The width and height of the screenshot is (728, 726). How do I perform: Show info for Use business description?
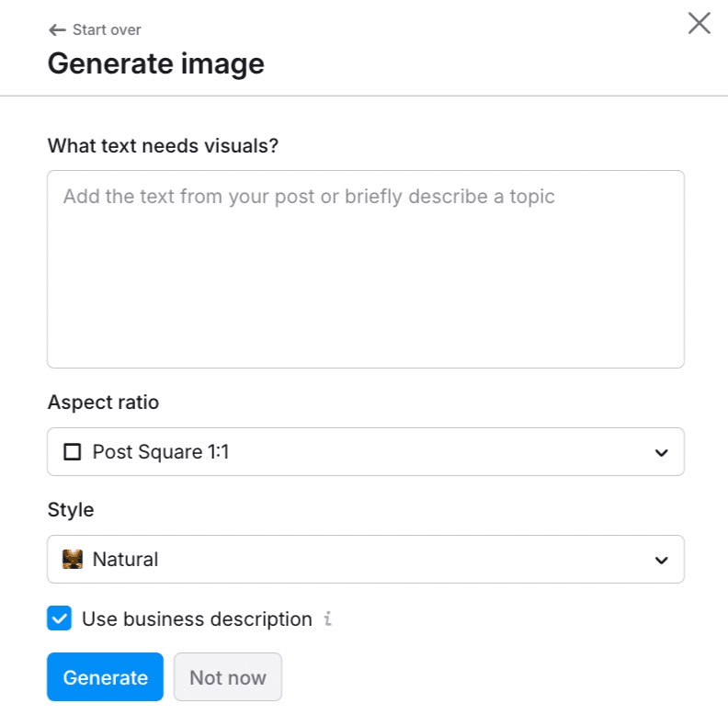click(x=328, y=619)
